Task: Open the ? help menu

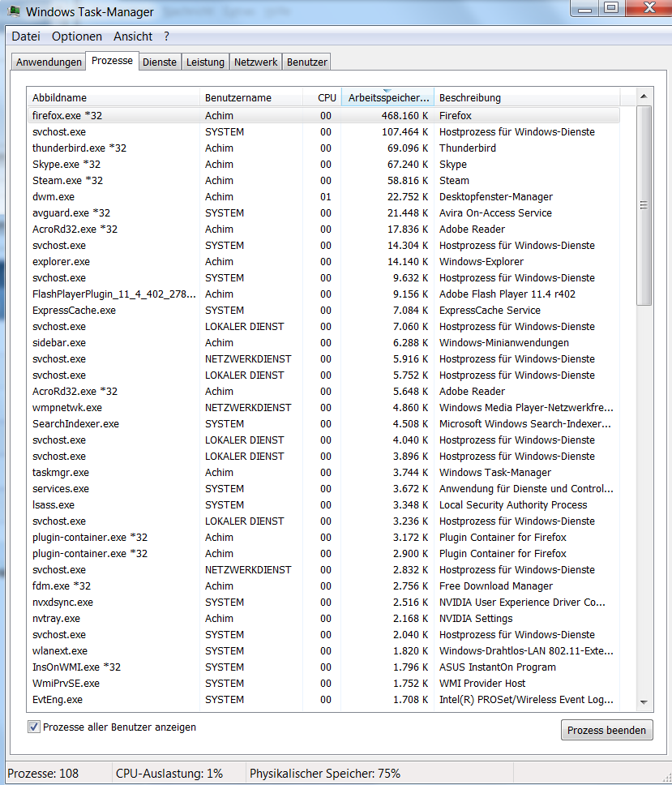Action: pos(166,36)
